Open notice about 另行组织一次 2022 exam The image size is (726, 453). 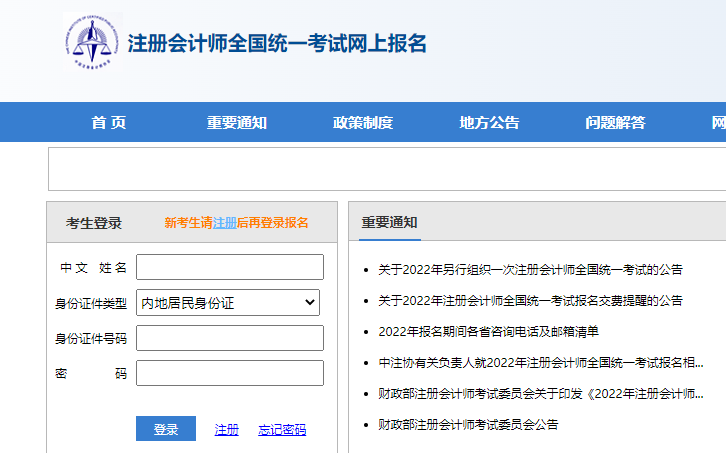pos(530,270)
